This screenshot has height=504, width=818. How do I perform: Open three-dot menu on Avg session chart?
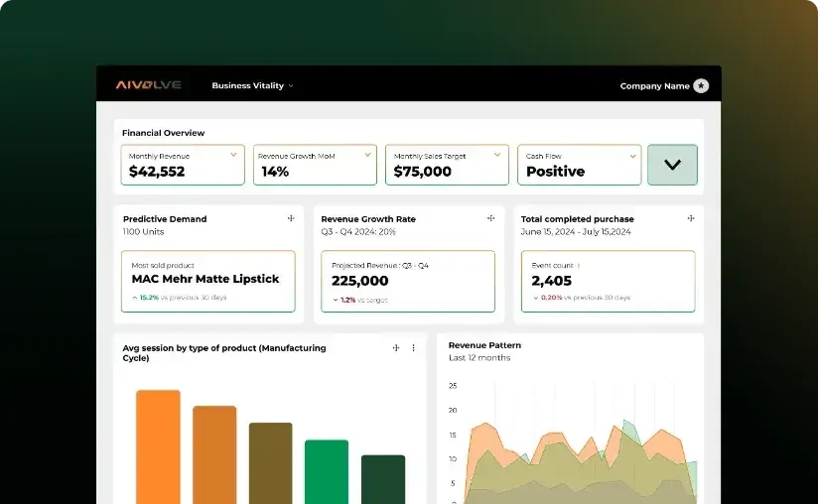tap(413, 347)
